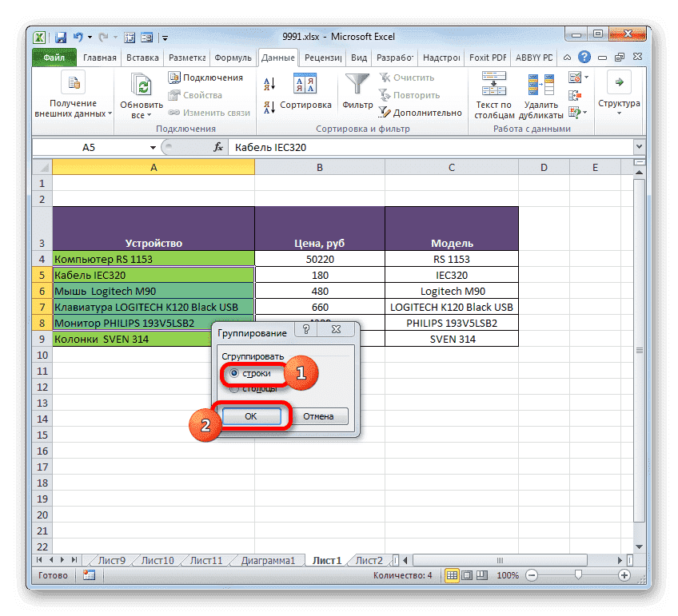Choose the столбцы radio option
Screen dimensions: 678x616
(x=236, y=389)
